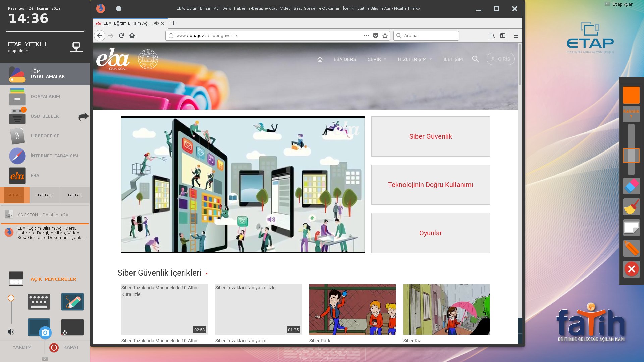Open Teknolojinin Doğru Kullanımı link
Viewport: 644px width, 362px height.
(x=430, y=185)
